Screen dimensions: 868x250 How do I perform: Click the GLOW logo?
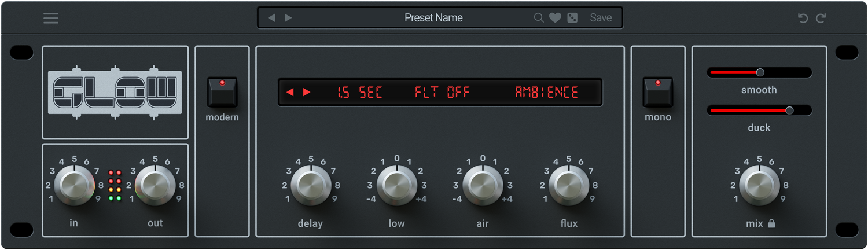tap(115, 93)
